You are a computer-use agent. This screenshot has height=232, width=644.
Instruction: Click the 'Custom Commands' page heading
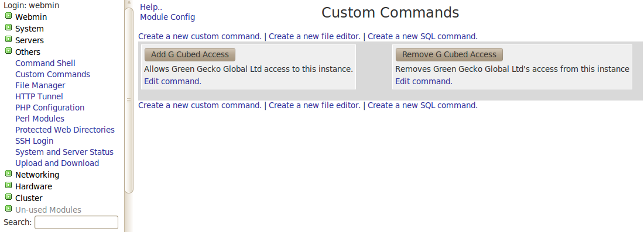pyautogui.click(x=390, y=12)
